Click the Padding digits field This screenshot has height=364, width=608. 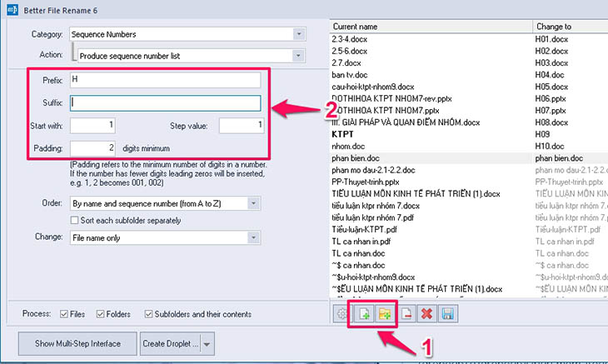tap(92, 148)
